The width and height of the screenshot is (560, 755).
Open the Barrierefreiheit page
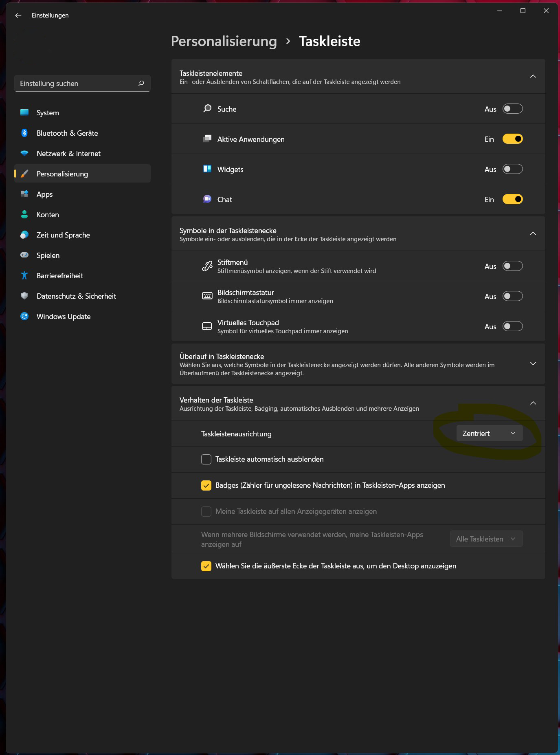pyautogui.click(x=82, y=275)
